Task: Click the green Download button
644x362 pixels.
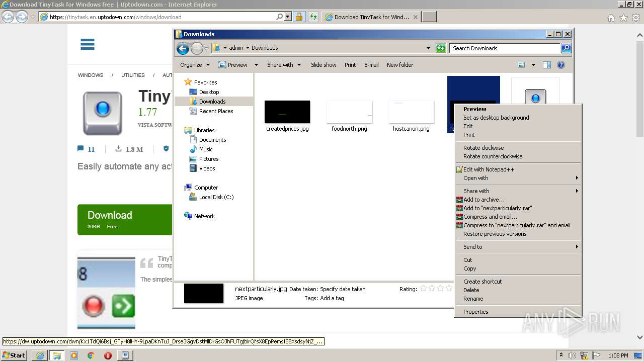Action: tap(125, 220)
